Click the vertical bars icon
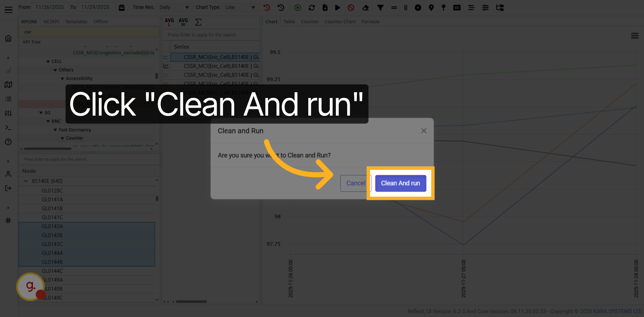644x317 pixels. (406, 7)
